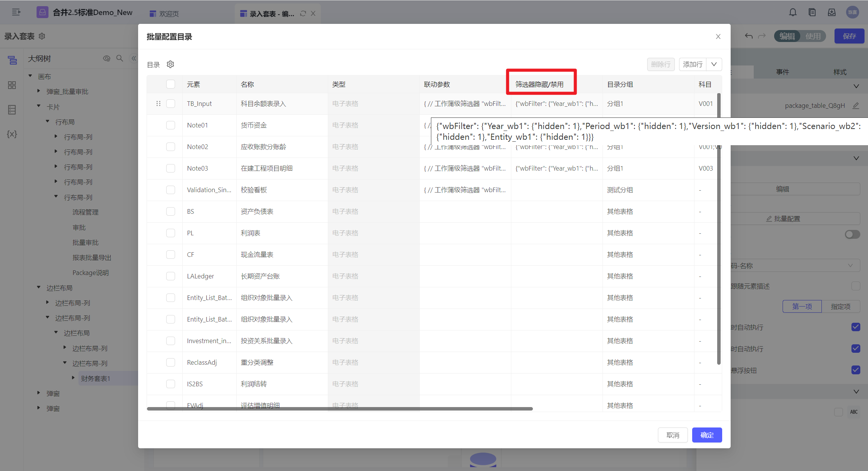868x471 pixels.
Task: Click the gear icon next to 目录
Action: coord(170,64)
